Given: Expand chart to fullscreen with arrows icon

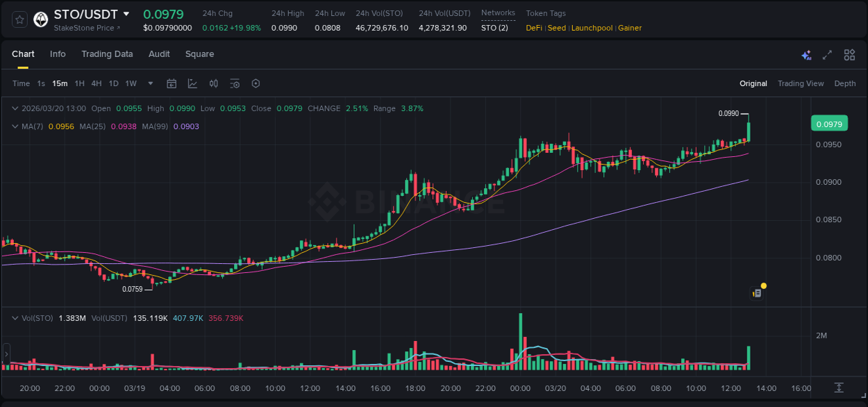Looking at the screenshot, I should coord(827,54).
